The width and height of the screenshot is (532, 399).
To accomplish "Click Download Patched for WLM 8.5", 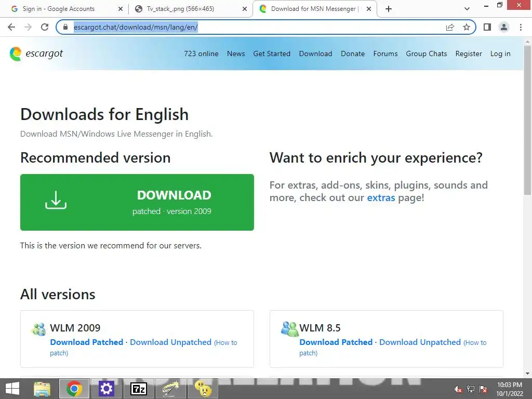I will pyautogui.click(x=336, y=342).
